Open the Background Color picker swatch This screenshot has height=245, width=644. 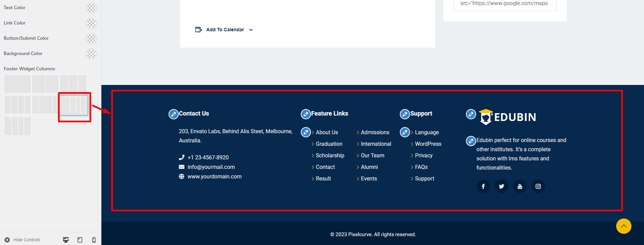click(x=91, y=54)
